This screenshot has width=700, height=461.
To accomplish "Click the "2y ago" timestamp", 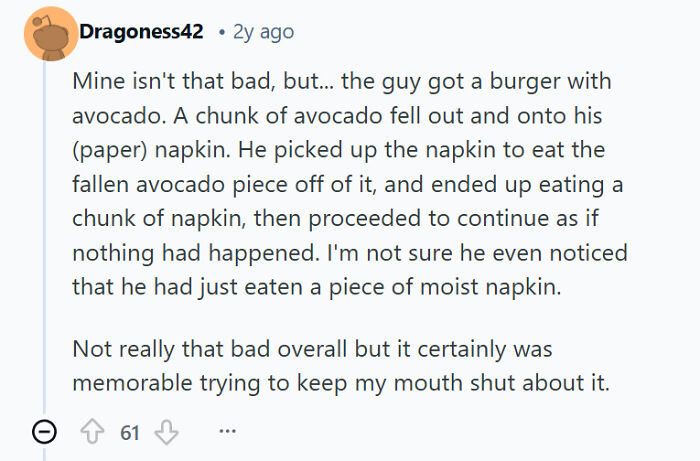I will pos(263,32).
